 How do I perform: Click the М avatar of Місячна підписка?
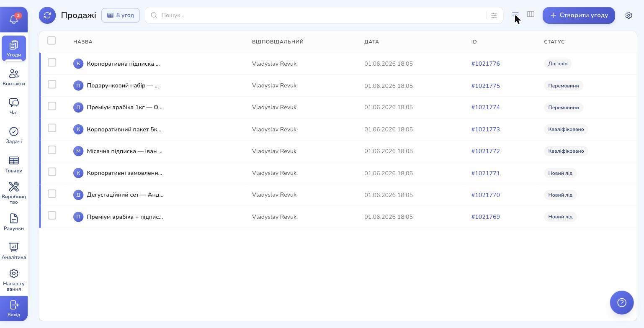78,151
